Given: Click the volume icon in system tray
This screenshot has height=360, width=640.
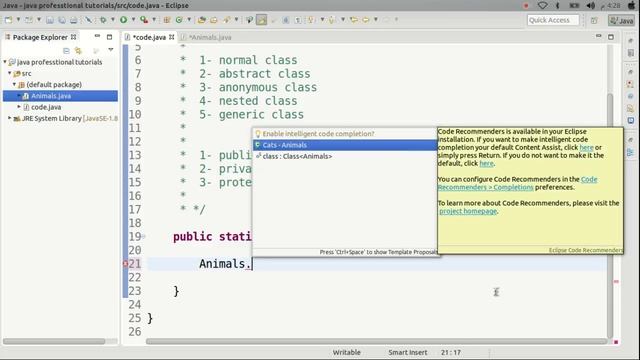Looking at the screenshot, I should [590, 5].
